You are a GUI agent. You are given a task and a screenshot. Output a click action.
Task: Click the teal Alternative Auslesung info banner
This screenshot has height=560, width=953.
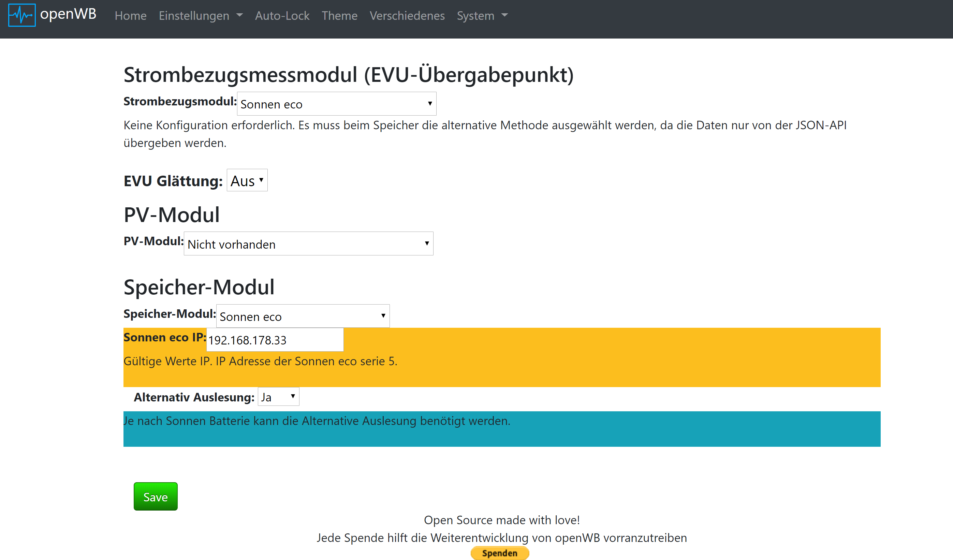[501, 429]
